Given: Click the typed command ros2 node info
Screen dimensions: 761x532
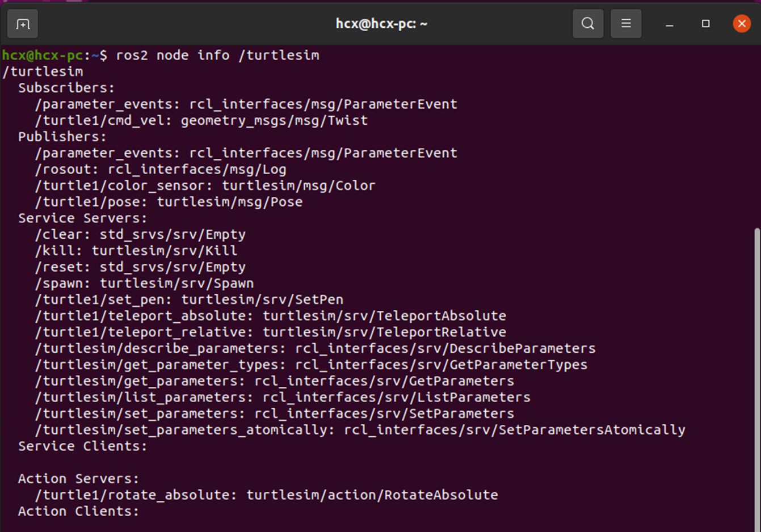Looking at the screenshot, I should pos(217,56).
